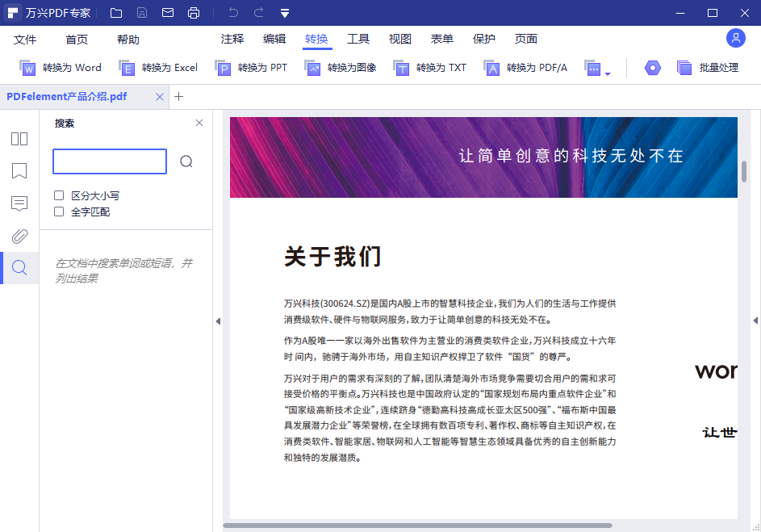Open the dropdown next to the conversion options icon
The image size is (761, 532).
click(609, 72)
